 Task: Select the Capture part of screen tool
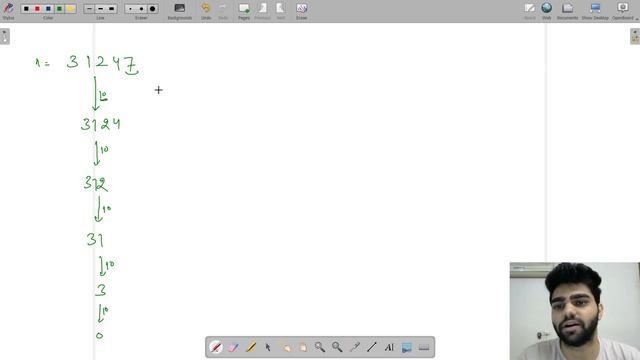[x=407, y=347]
